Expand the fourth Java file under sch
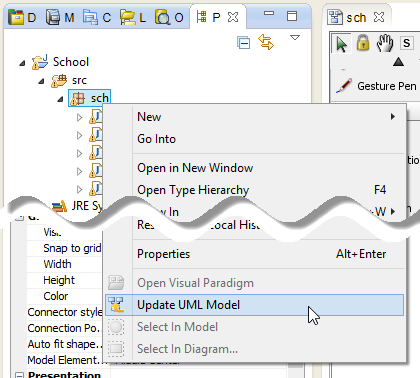Screen dimensions: 420x378 pos(79,171)
